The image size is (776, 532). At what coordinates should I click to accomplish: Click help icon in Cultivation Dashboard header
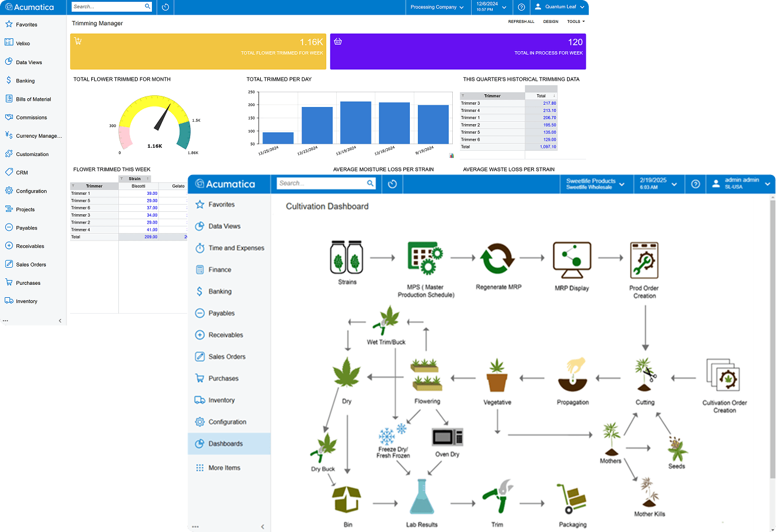click(695, 184)
